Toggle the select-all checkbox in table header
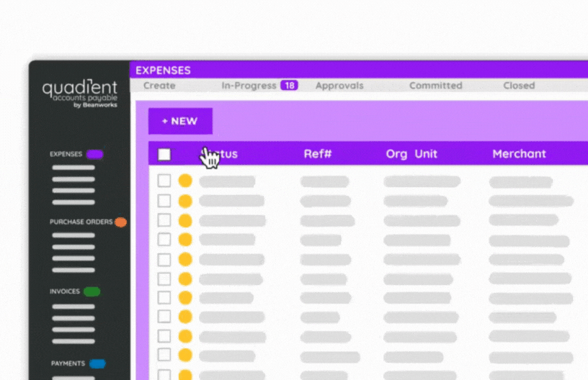Screen dimensions: 588x380 [164, 154]
